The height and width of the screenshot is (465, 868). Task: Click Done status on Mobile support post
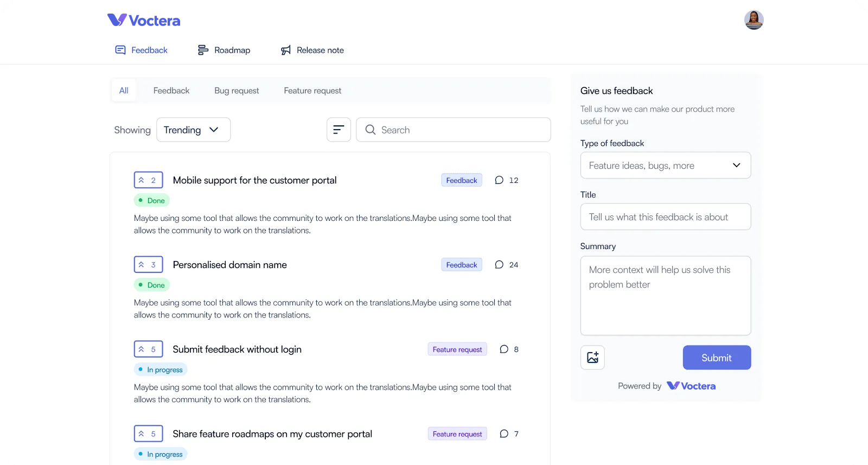pos(152,201)
